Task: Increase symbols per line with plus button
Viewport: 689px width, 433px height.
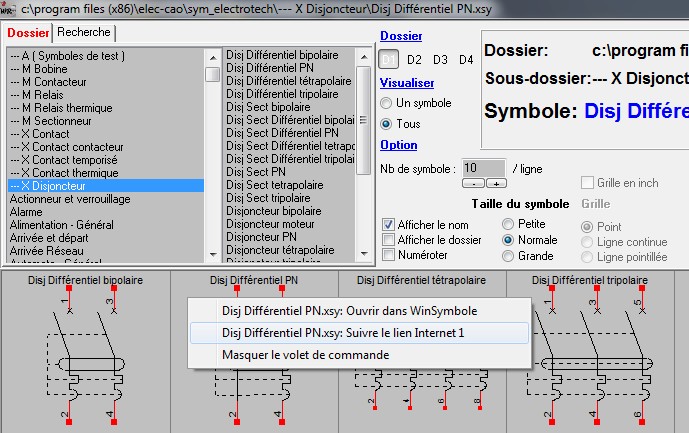Action: [x=496, y=184]
